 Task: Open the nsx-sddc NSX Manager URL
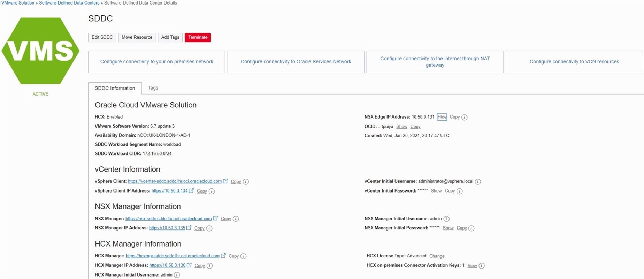169,219
